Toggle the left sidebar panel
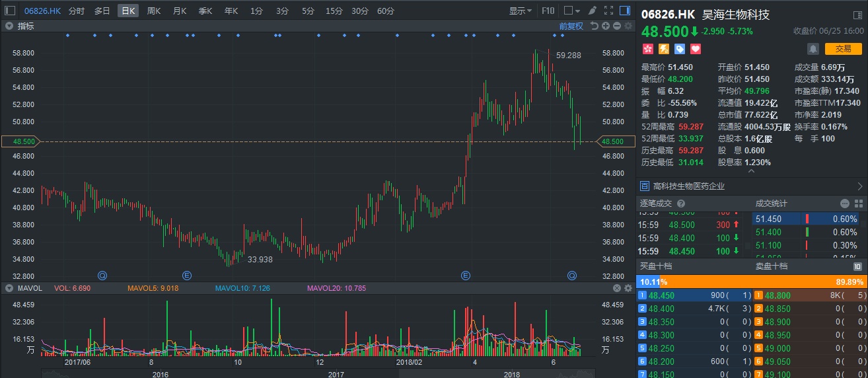 coord(10,11)
